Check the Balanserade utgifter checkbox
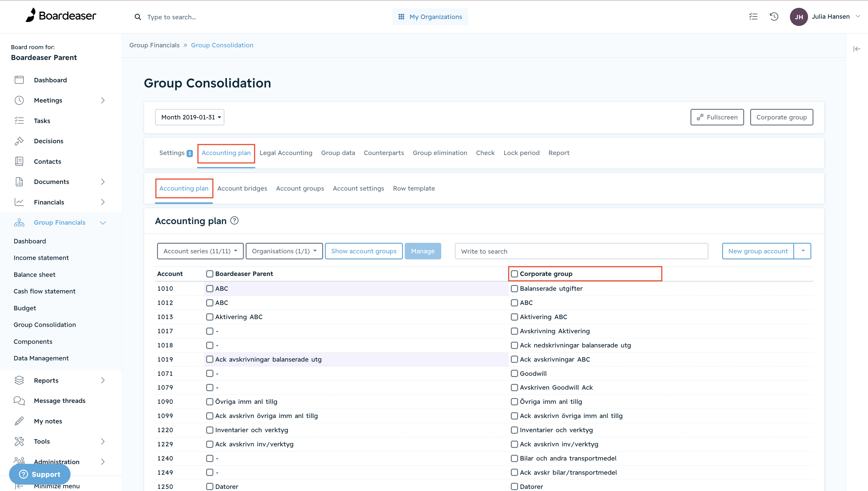The width and height of the screenshot is (868, 491). [514, 289]
